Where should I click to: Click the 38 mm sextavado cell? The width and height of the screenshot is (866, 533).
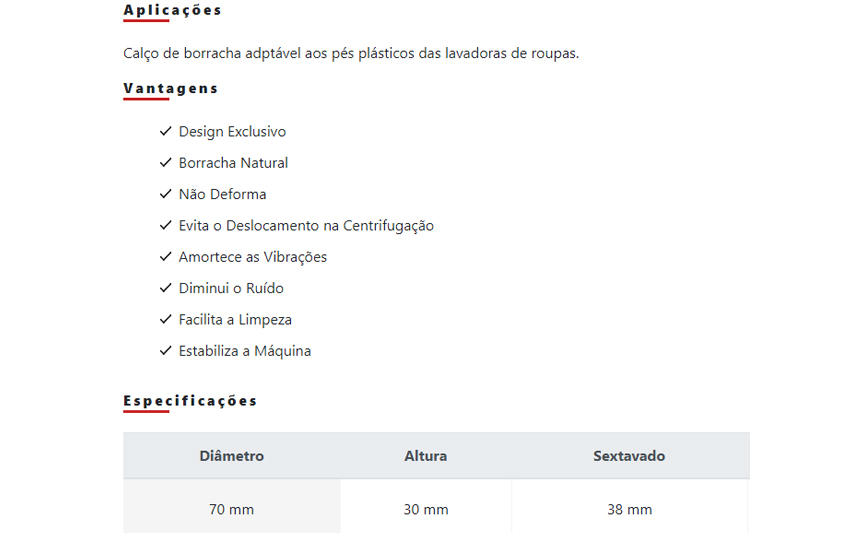click(x=629, y=509)
